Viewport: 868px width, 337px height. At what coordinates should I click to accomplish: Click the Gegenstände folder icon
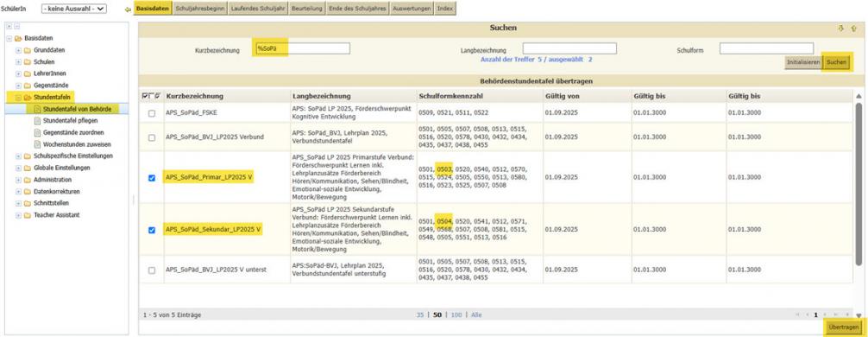[x=27, y=86]
